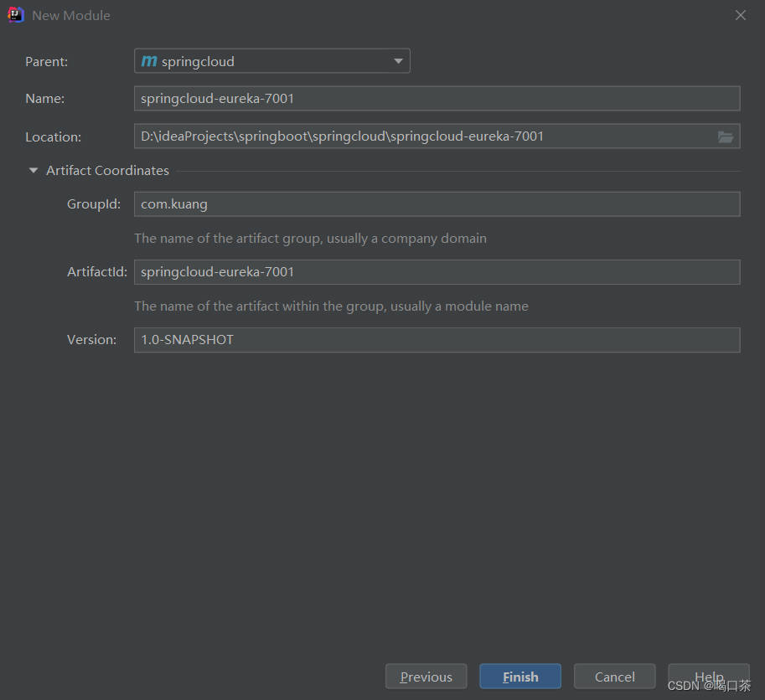
Task: Go back with the Previous button
Action: 426,676
